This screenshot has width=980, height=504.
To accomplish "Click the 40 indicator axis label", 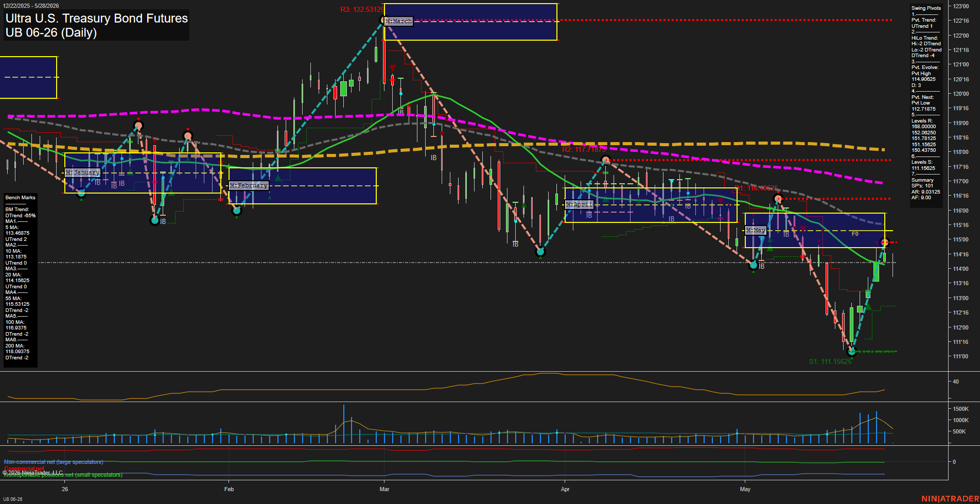I will (956, 381).
